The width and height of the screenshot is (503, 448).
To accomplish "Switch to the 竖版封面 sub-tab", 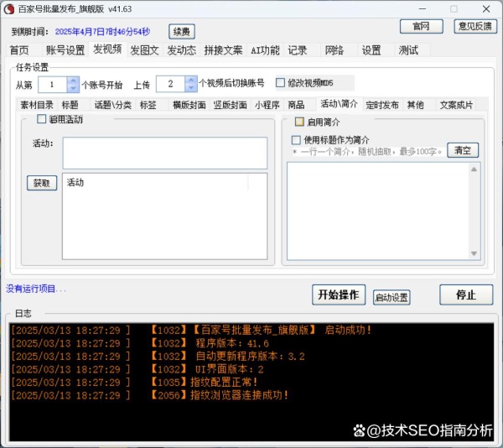I will [230, 105].
